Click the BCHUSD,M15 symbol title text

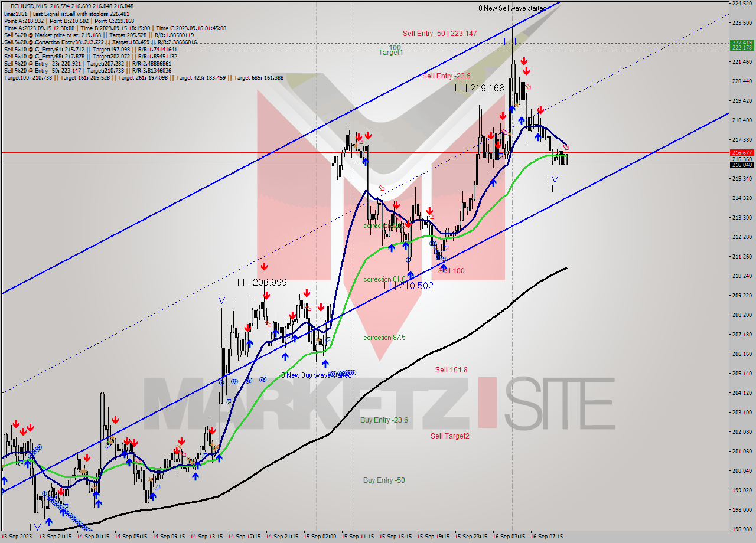(x=27, y=5)
